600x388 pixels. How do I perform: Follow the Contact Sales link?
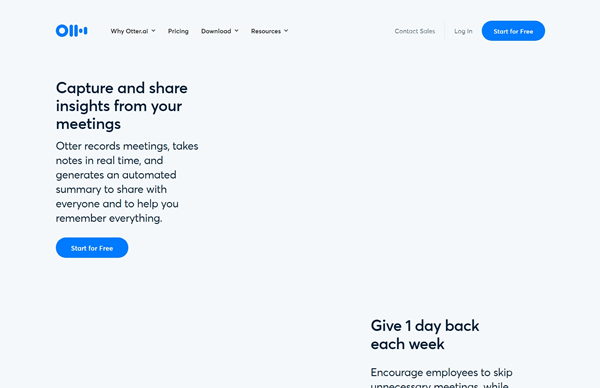click(x=415, y=31)
